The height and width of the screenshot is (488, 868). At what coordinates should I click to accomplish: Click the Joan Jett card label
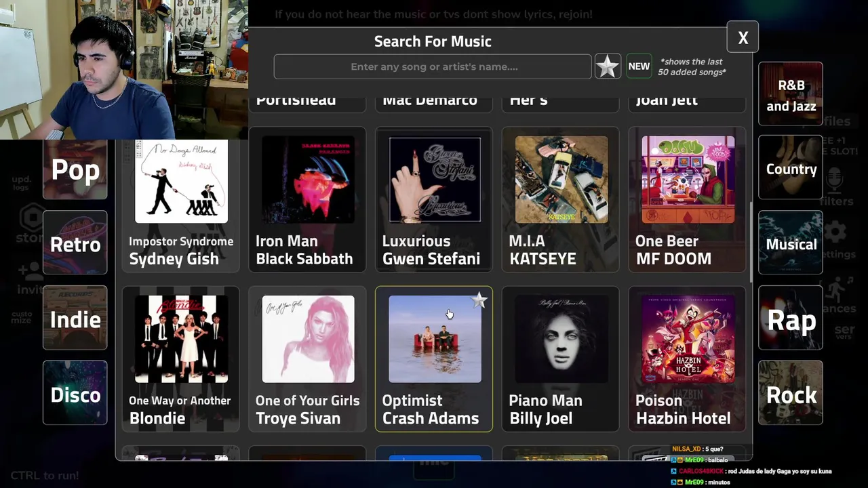pos(667,100)
